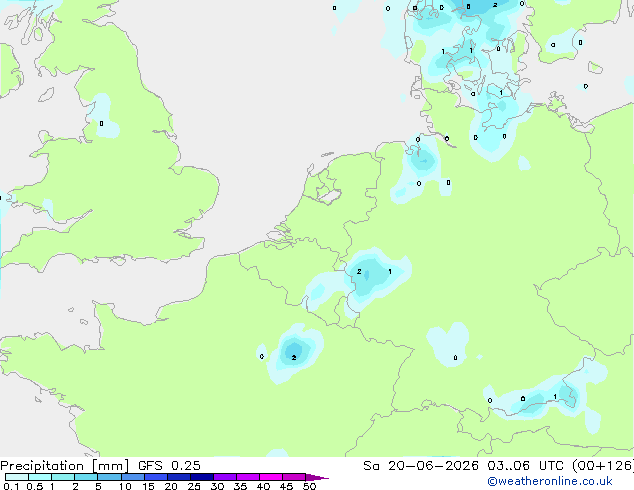Click the '0.1' legend scale label
This screenshot has width=634, height=490.
coord(11,486)
